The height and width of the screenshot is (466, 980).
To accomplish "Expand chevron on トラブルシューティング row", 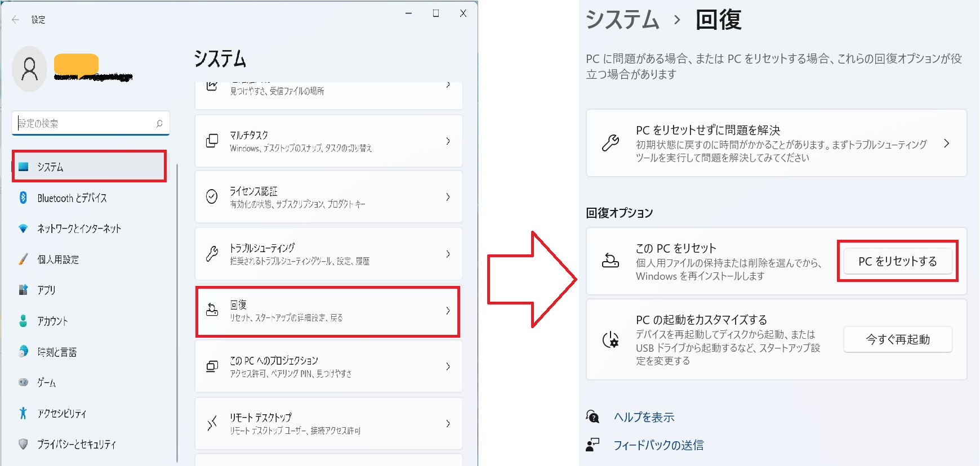I will click(x=448, y=254).
